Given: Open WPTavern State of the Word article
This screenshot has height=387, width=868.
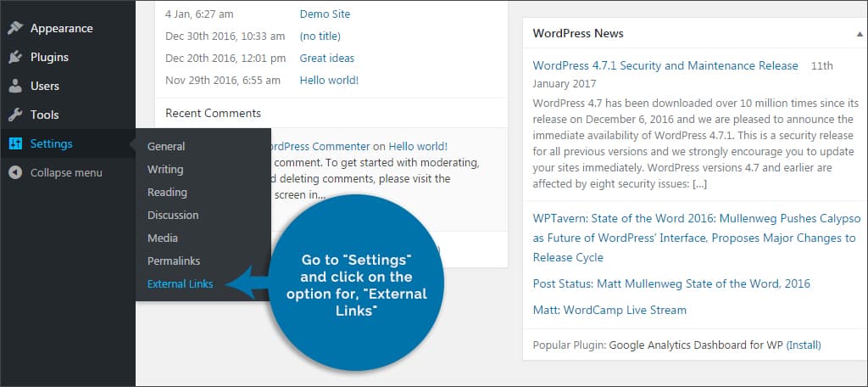Looking at the screenshot, I should [697, 238].
